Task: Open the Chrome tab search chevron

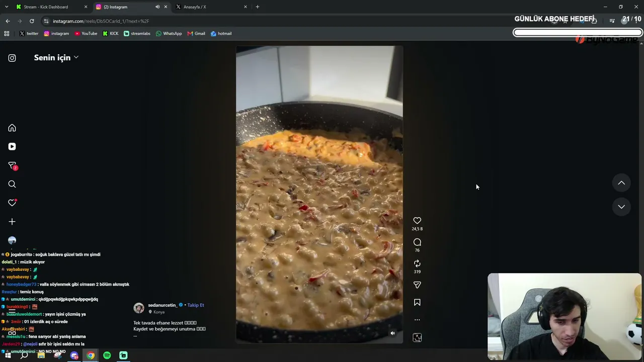Action: [7, 7]
